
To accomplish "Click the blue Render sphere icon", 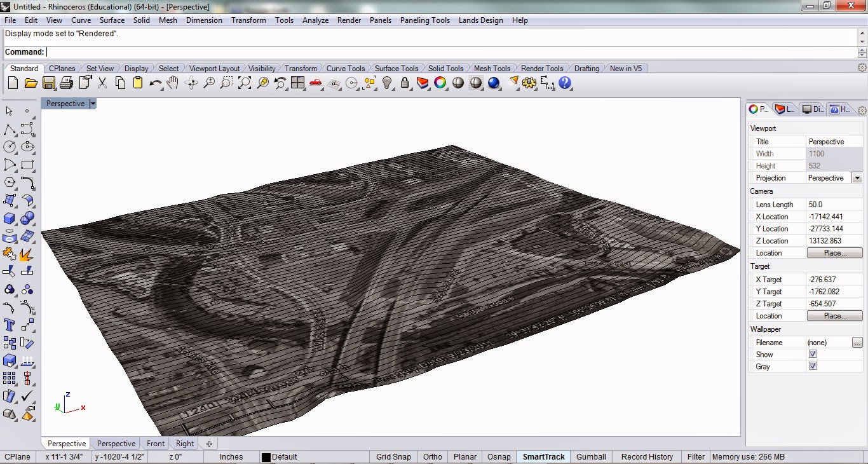I will (494, 83).
